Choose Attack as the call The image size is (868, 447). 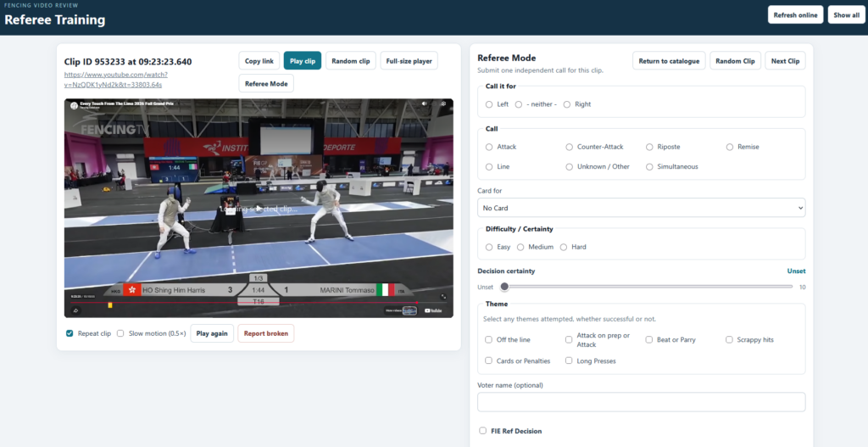(x=489, y=148)
